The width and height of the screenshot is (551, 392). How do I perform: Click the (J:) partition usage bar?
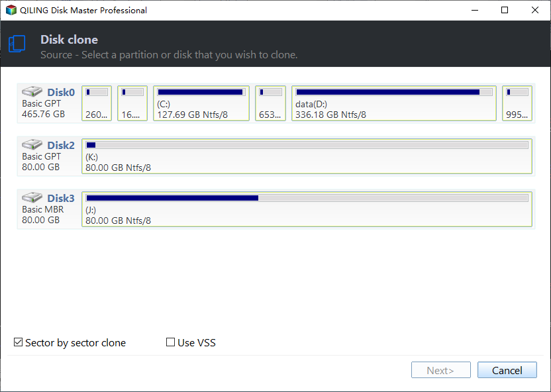point(307,198)
